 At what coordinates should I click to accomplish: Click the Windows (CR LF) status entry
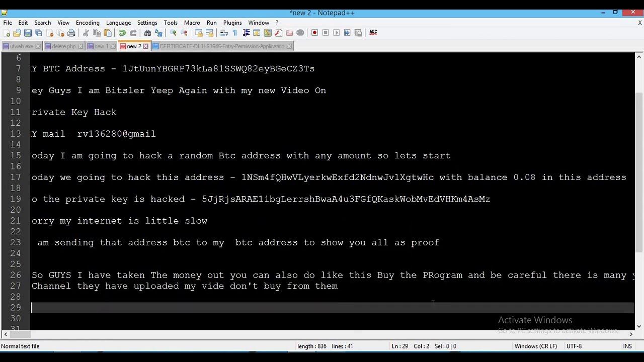click(x=535, y=346)
